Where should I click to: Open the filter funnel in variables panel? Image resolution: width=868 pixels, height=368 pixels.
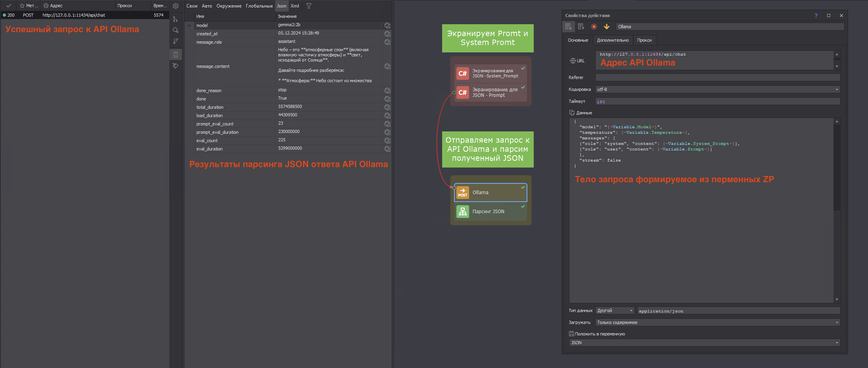point(309,6)
